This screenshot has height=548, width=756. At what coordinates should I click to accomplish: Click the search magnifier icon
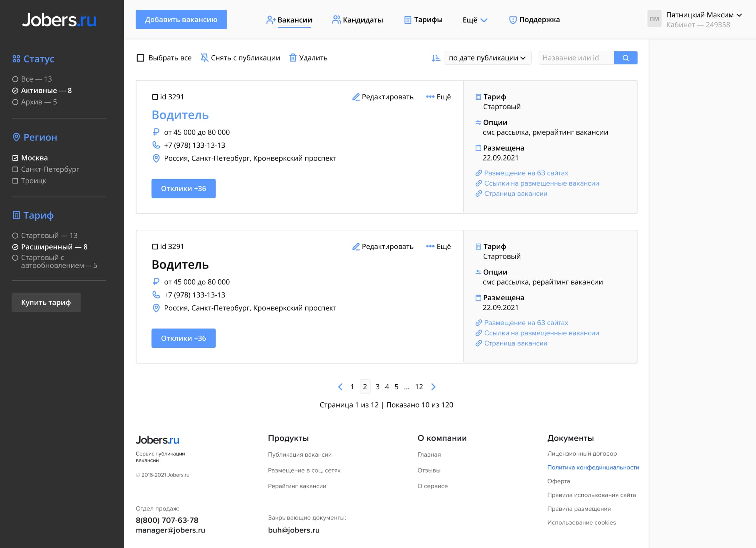click(625, 58)
